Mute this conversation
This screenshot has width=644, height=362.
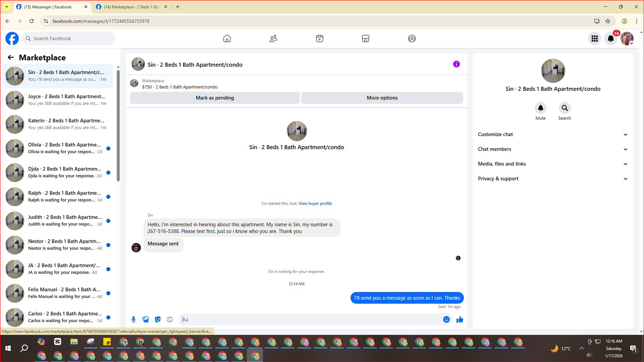(x=540, y=108)
